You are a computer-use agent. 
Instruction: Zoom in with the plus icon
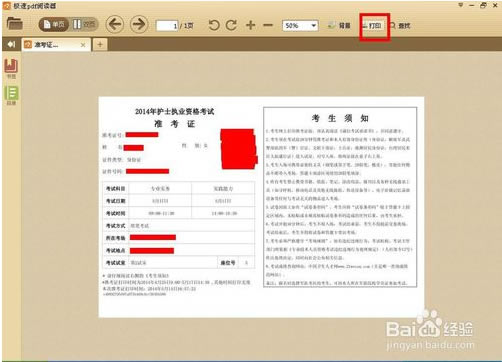pyautogui.click(x=250, y=25)
